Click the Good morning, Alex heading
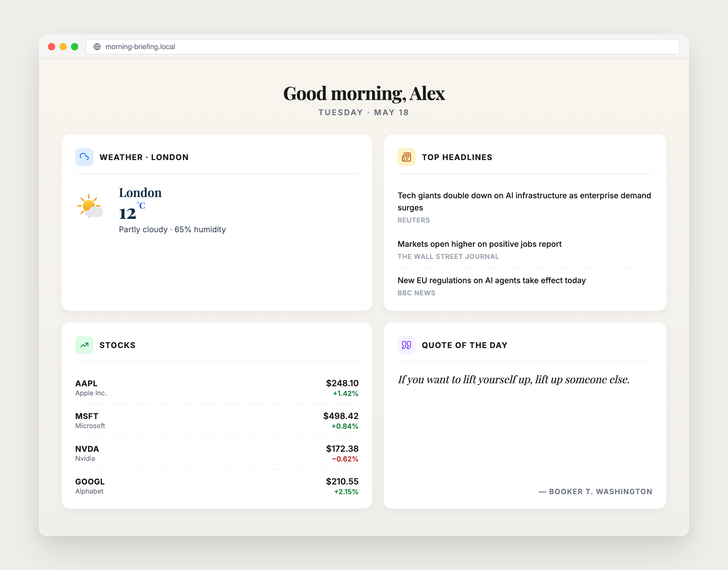This screenshot has height=570, width=728. pyautogui.click(x=364, y=93)
